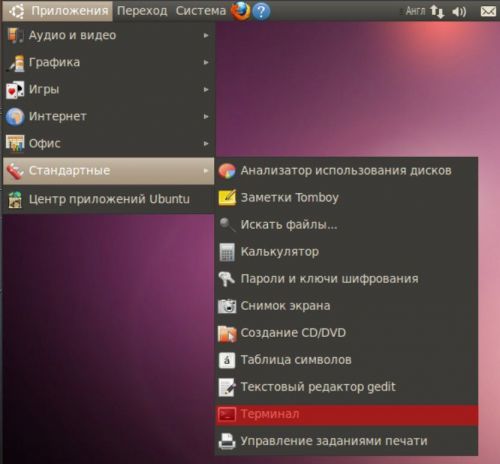Image resolution: width=500 pixels, height=464 pixels.
Task: Click the Терминал red terminal icon
Action: pos(227,414)
